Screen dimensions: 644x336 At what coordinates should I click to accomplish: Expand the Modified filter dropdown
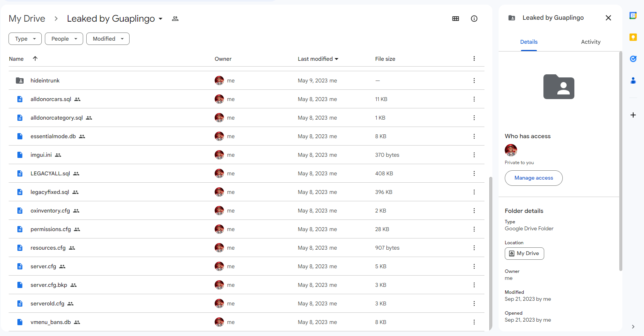tap(108, 39)
